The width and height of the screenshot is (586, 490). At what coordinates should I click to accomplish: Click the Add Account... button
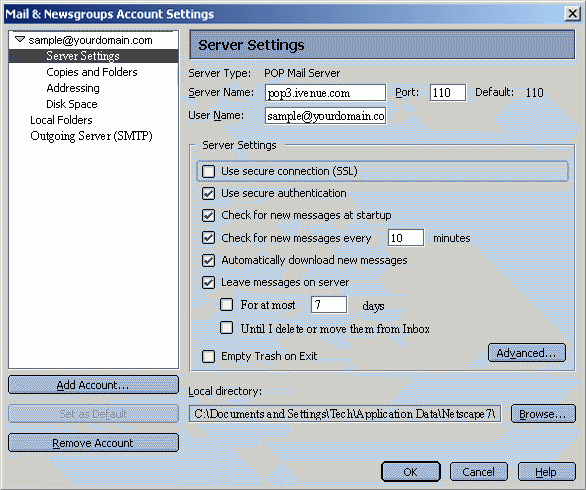click(93, 385)
